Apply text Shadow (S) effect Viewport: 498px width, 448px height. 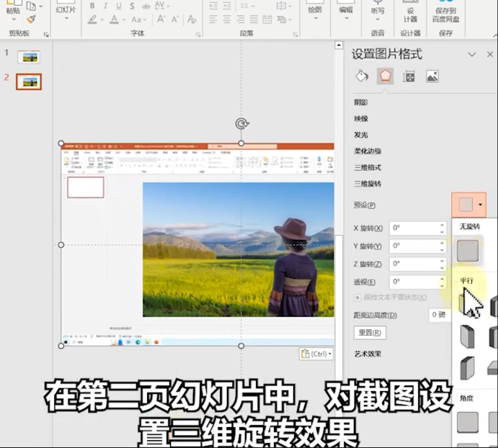[x=132, y=6]
